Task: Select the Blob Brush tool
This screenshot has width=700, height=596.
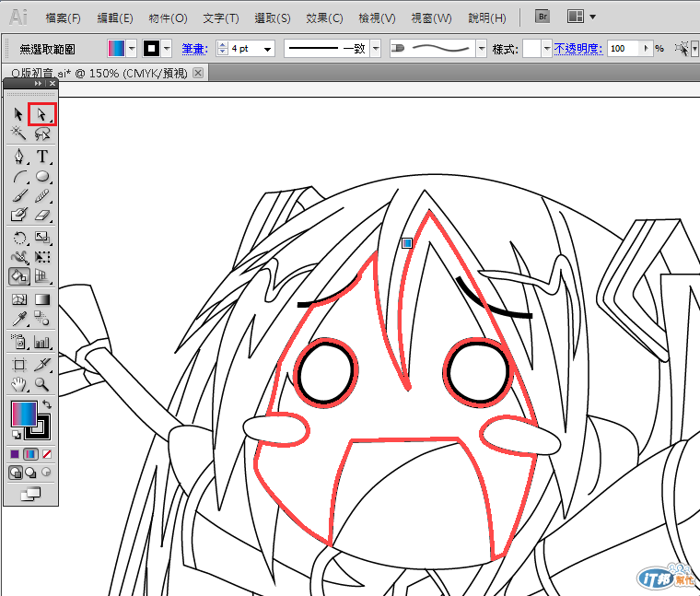Action: pos(19,215)
